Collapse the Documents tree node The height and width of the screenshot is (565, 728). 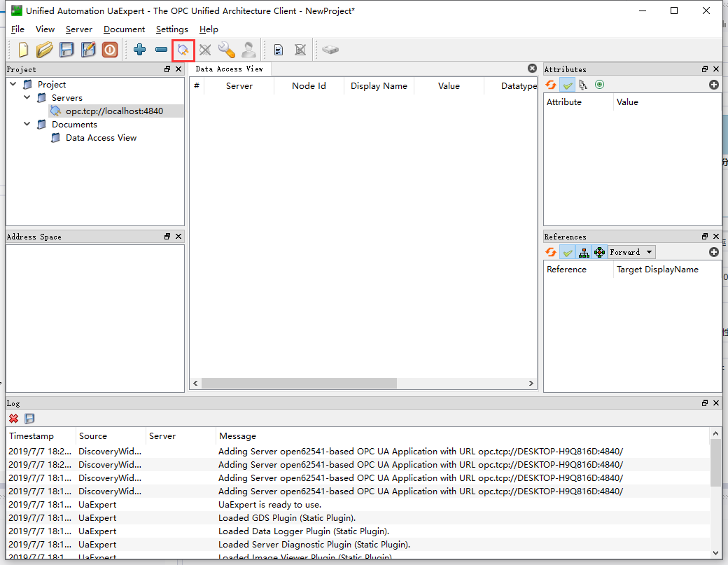(27, 124)
